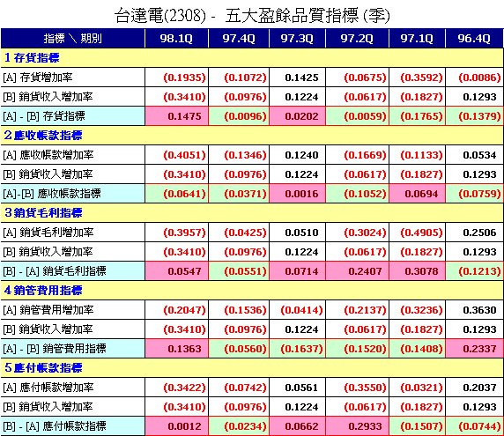Click the 96.4Q period header
The height and width of the screenshot is (436, 504).
474,39
